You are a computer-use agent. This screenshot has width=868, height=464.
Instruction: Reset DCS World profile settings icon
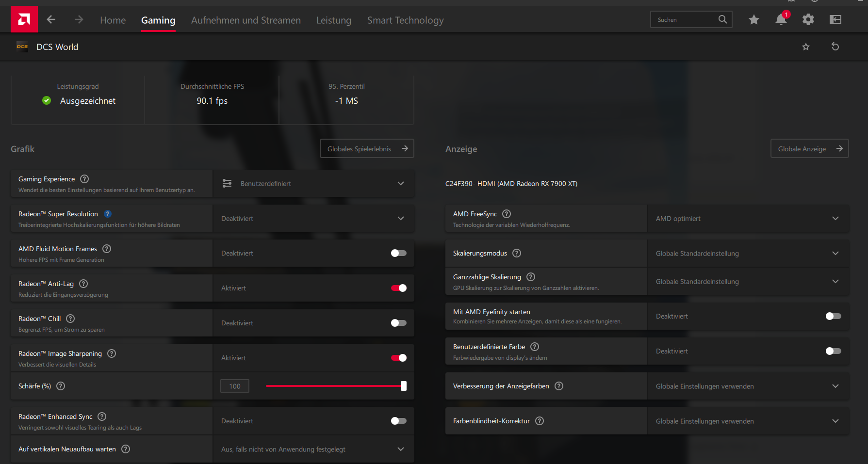pyautogui.click(x=835, y=47)
